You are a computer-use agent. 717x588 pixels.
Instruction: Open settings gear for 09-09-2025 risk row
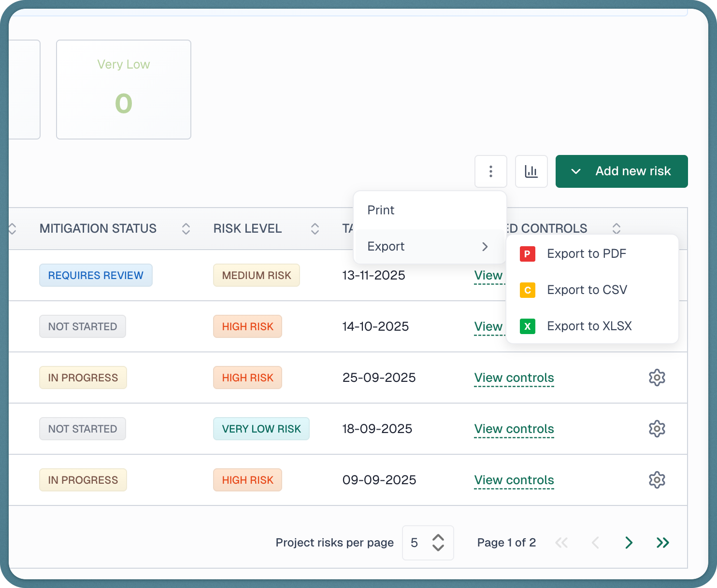(657, 480)
